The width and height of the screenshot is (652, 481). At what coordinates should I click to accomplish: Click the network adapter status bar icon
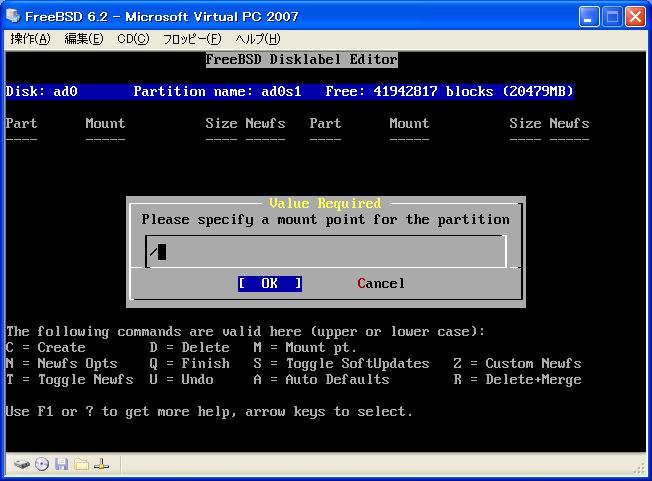click(101, 464)
